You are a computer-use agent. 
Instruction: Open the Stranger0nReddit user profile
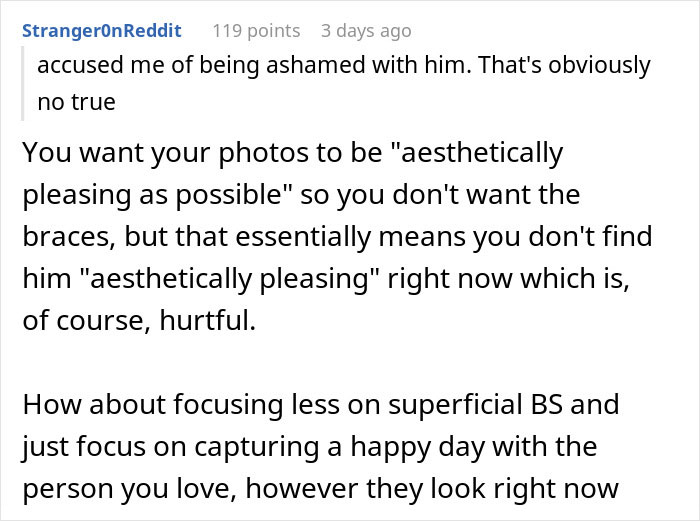point(102,31)
